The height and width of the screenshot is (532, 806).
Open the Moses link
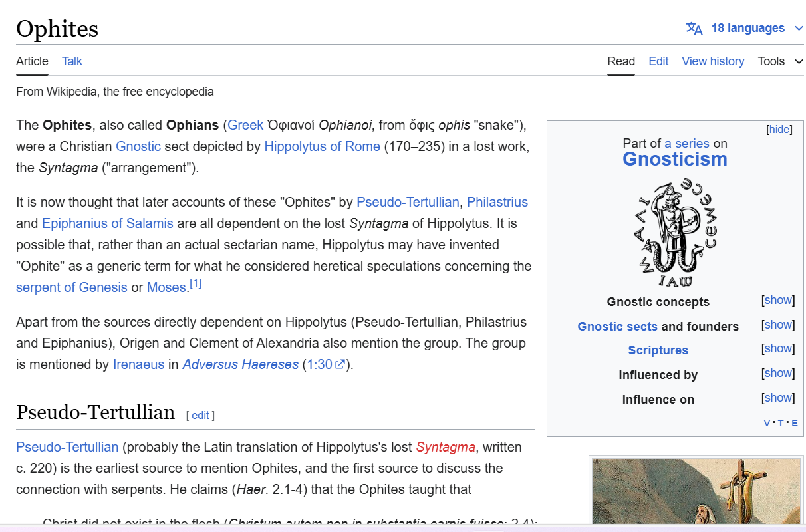click(x=166, y=287)
